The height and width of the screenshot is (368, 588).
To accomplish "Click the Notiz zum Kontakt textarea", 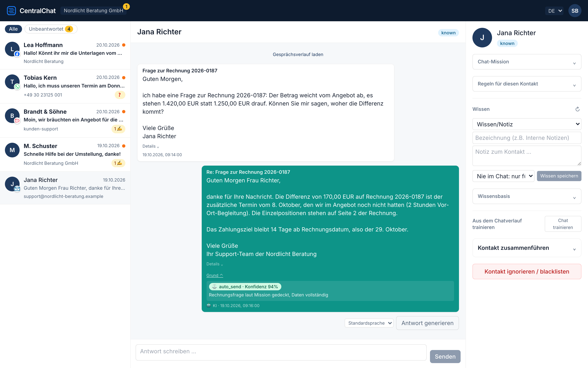I will coord(527,156).
